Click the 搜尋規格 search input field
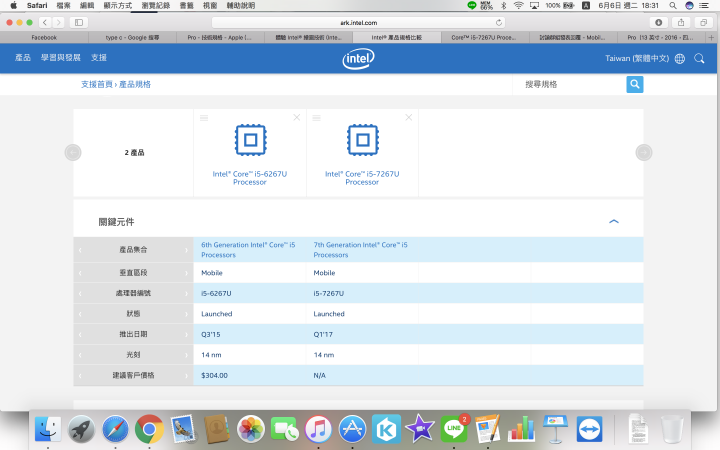This screenshot has width=720, height=450. point(569,84)
